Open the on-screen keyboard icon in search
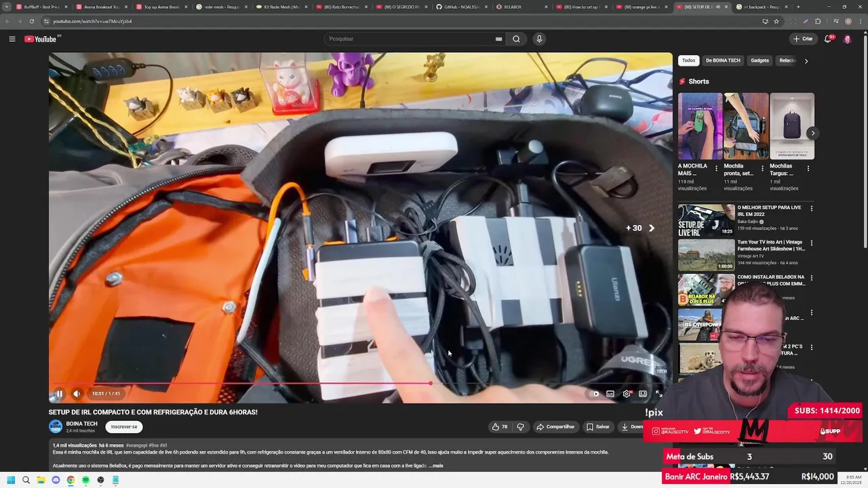 point(498,39)
